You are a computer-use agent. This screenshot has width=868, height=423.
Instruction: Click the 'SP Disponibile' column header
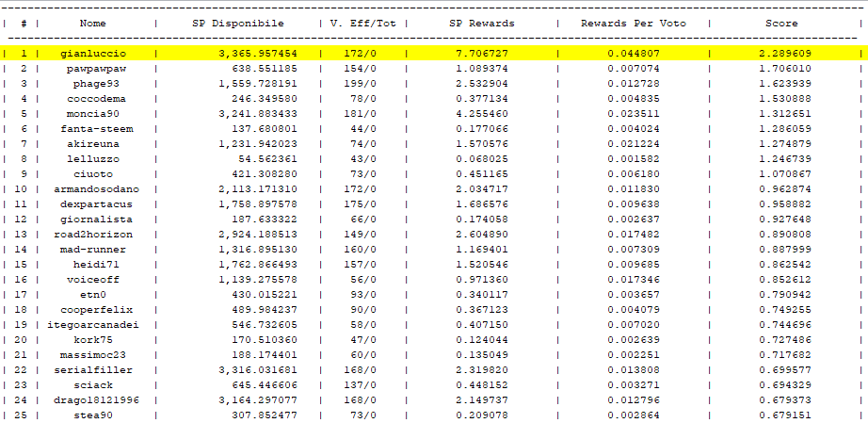pyautogui.click(x=238, y=24)
